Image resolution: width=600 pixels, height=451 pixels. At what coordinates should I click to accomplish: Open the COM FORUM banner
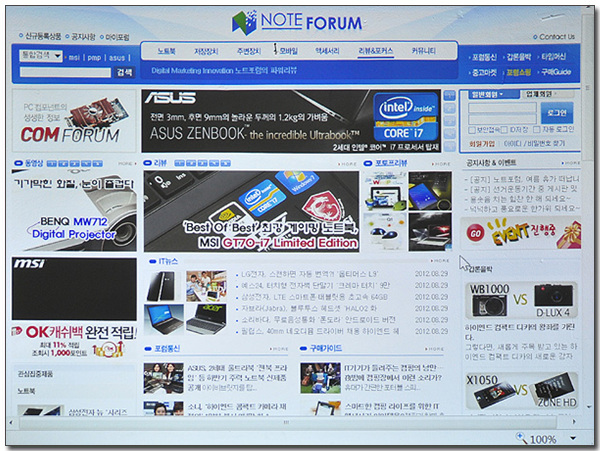(x=74, y=120)
